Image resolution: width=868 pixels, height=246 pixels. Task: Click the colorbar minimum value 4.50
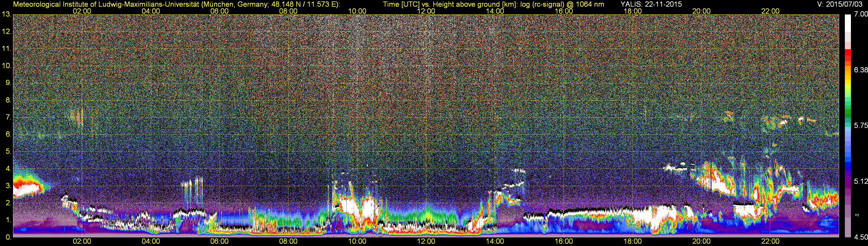(x=860, y=237)
